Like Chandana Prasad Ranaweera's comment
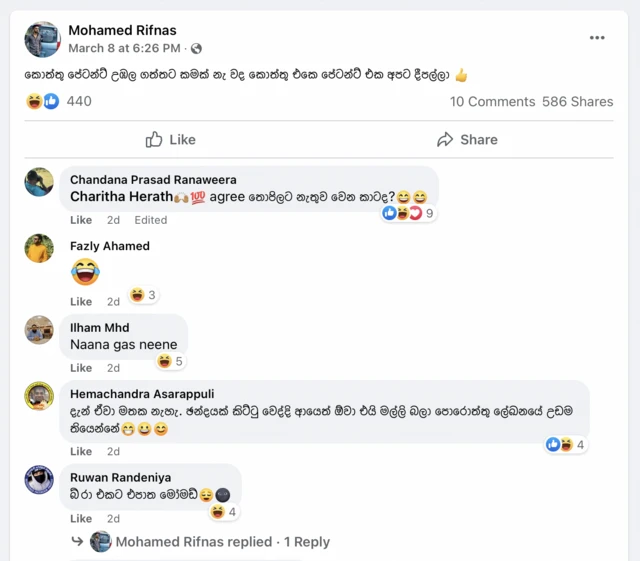640x561 pixels. (81, 220)
